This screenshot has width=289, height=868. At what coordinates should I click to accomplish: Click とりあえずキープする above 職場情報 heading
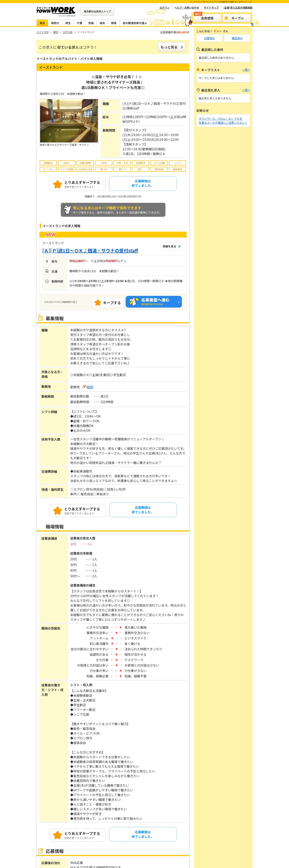77,510
